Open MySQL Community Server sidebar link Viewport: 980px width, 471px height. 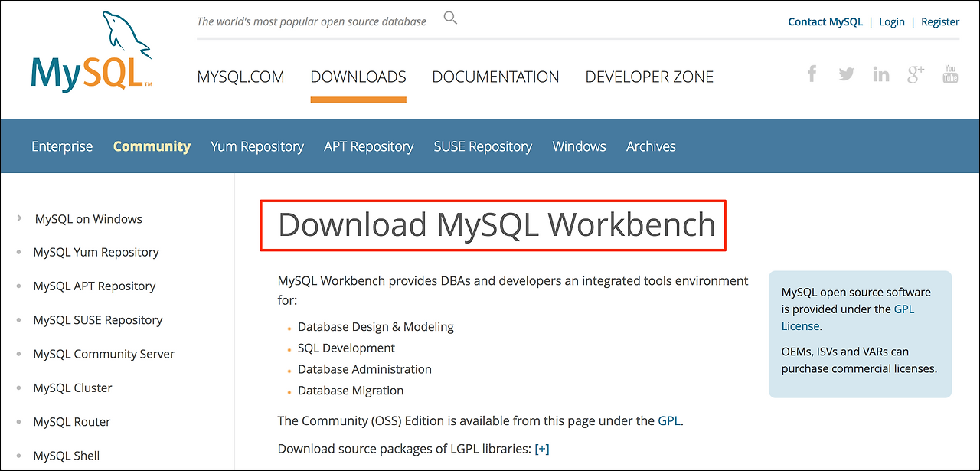(x=104, y=354)
